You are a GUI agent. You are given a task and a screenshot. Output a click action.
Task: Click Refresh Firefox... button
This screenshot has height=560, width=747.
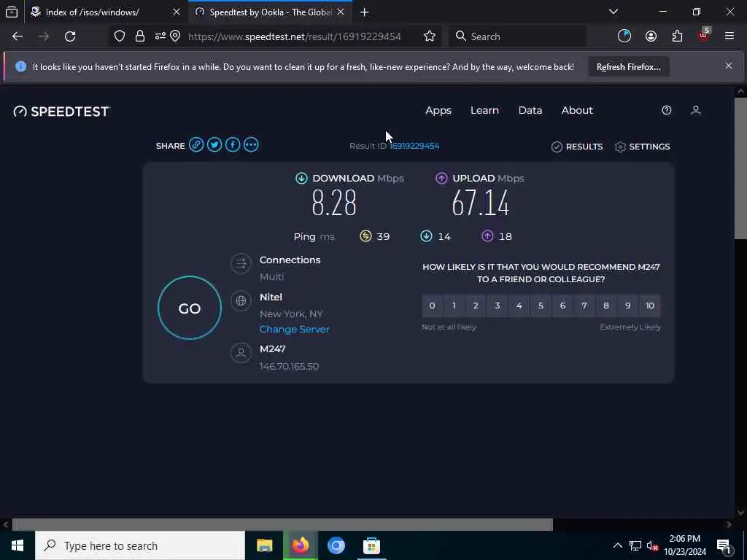point(628,67)
